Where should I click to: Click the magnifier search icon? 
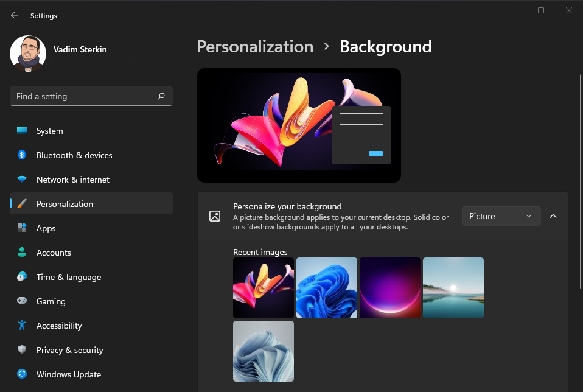tap(161, 96)
